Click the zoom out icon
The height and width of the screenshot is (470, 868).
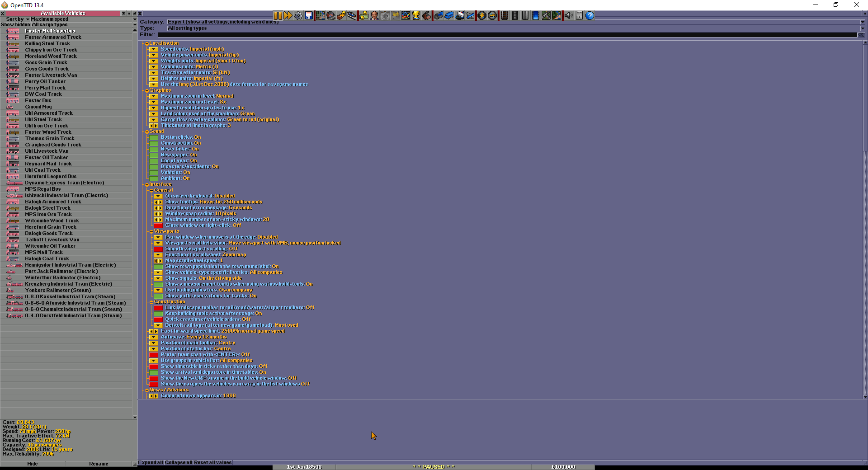(492, 16)
